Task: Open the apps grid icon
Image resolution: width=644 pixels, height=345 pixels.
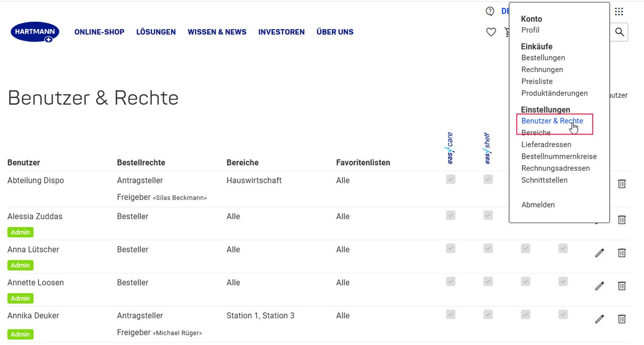Action: click(619, 11)
